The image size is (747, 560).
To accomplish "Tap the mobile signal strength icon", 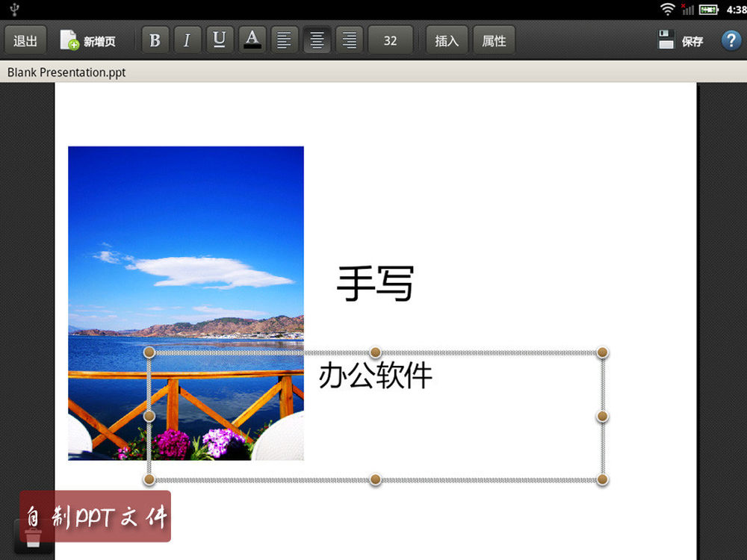I will pos(687,9).
